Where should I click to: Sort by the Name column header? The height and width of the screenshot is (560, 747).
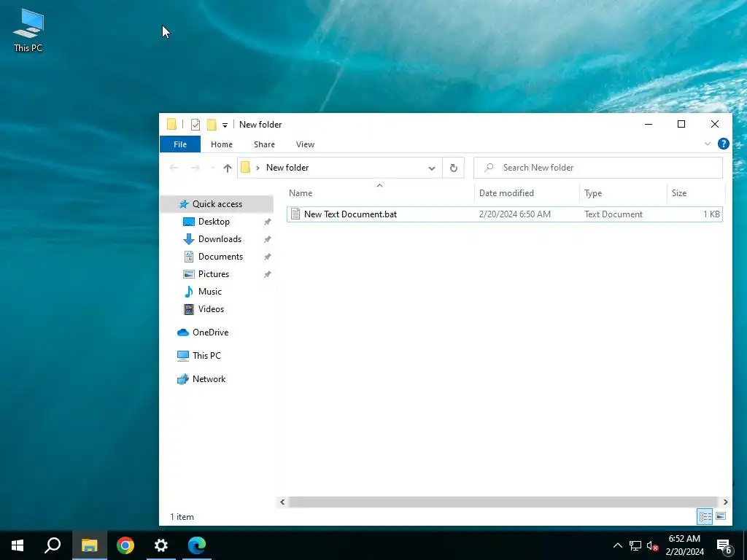379,192
